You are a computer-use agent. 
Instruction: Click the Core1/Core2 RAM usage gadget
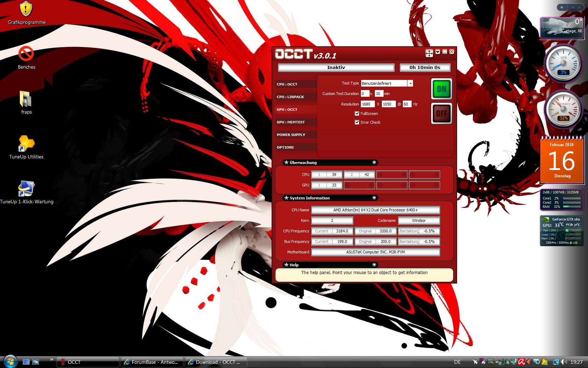click(561, 200)
